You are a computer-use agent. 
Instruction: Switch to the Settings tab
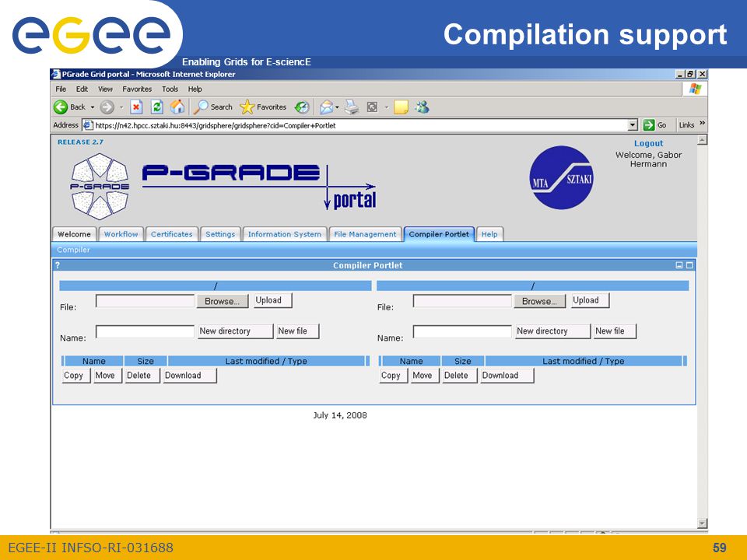click(x=220, y=234)
